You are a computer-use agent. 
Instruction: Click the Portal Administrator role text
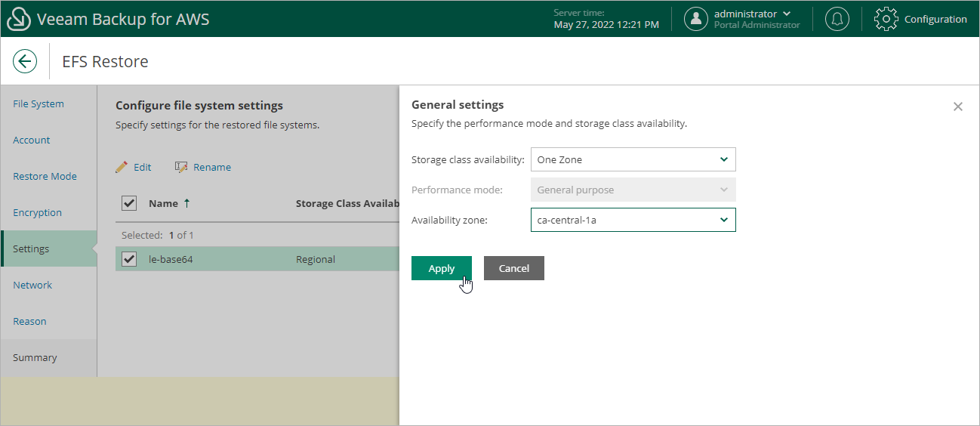(757, 25)
